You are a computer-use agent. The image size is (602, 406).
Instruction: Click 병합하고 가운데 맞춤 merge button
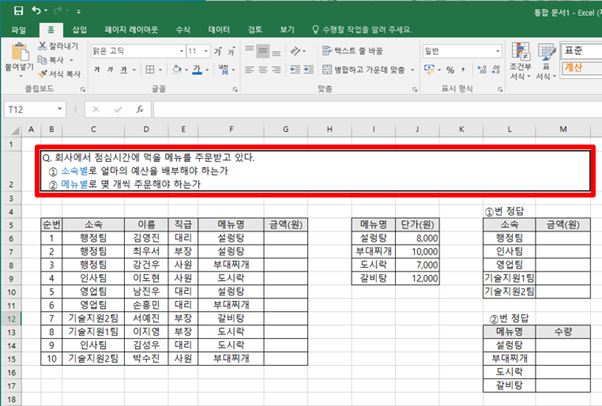click(363, 70)
